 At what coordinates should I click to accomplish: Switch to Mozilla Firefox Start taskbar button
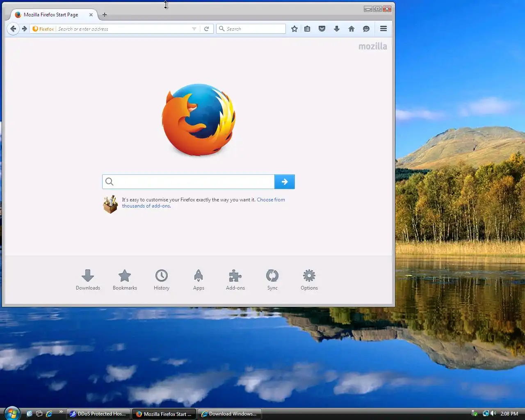point(164,414)
